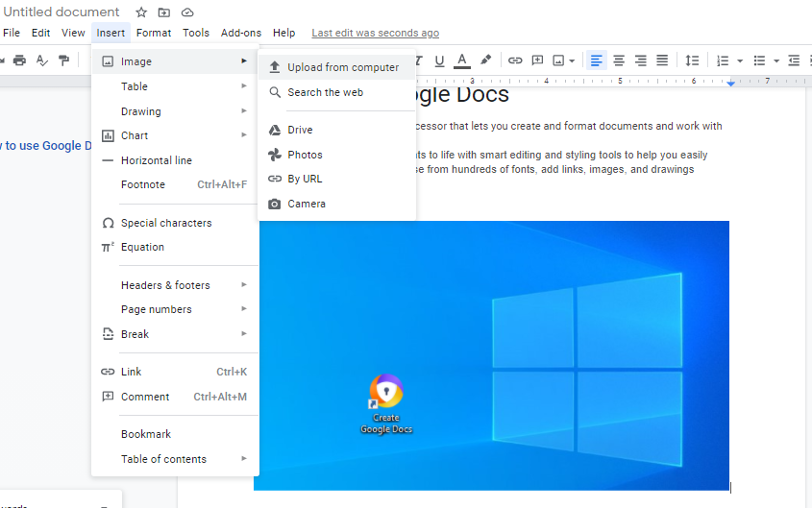Open the Help menu

tap(283, 33)
